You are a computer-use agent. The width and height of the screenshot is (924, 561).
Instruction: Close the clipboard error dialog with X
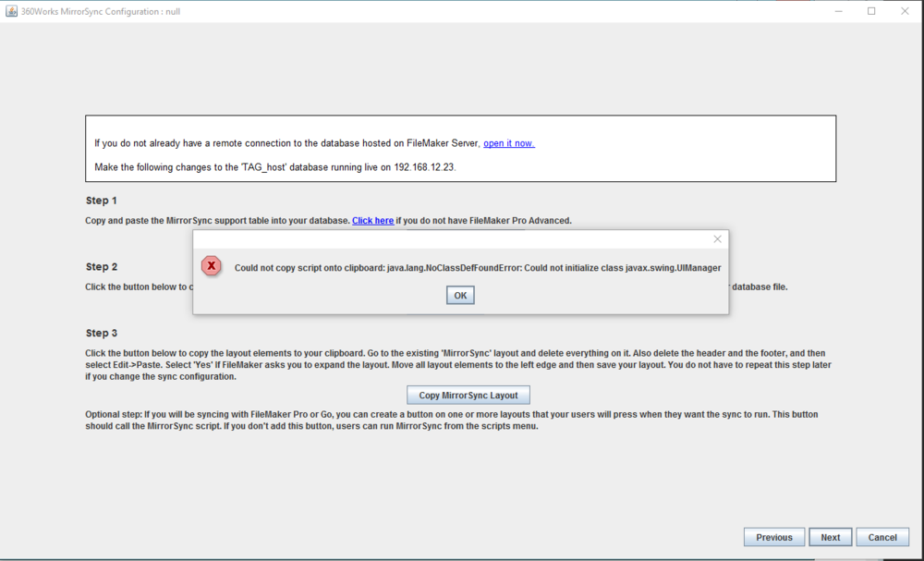[717, 239]
